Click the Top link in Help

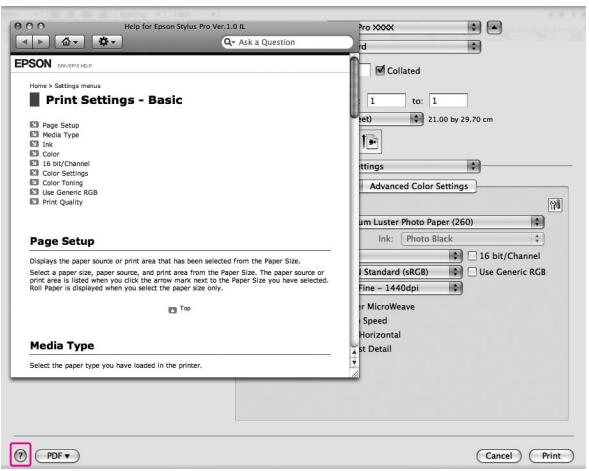(185, 308)
